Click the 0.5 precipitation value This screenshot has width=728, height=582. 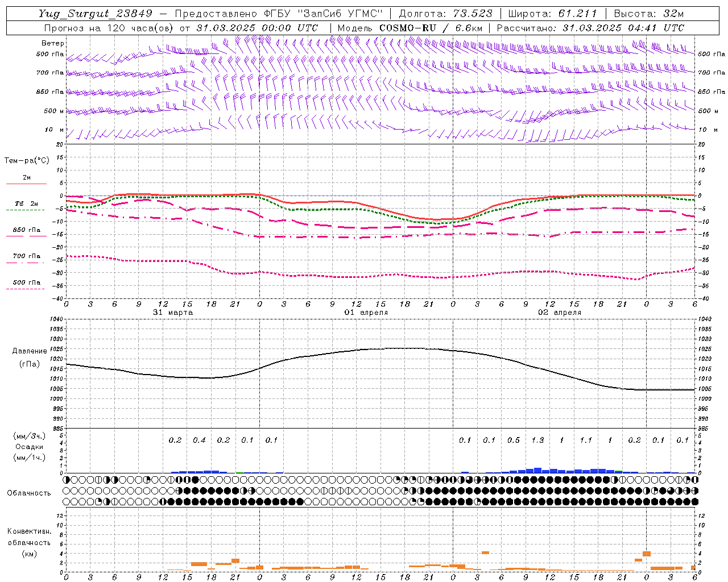(514, 440)
